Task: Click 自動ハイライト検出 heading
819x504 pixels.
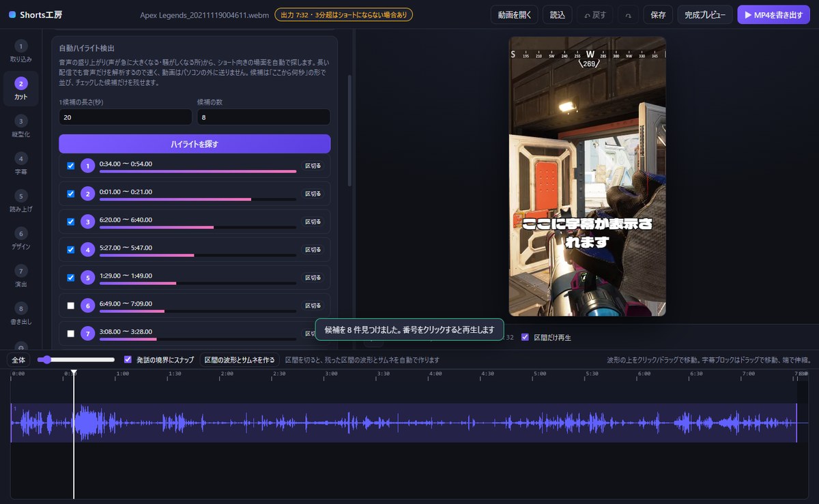Action: pos(87,48)
